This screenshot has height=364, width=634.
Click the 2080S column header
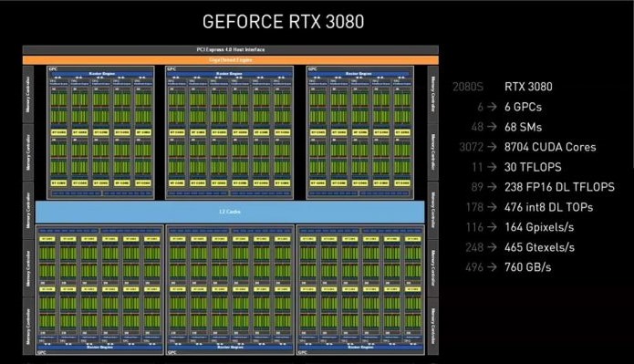468,87
